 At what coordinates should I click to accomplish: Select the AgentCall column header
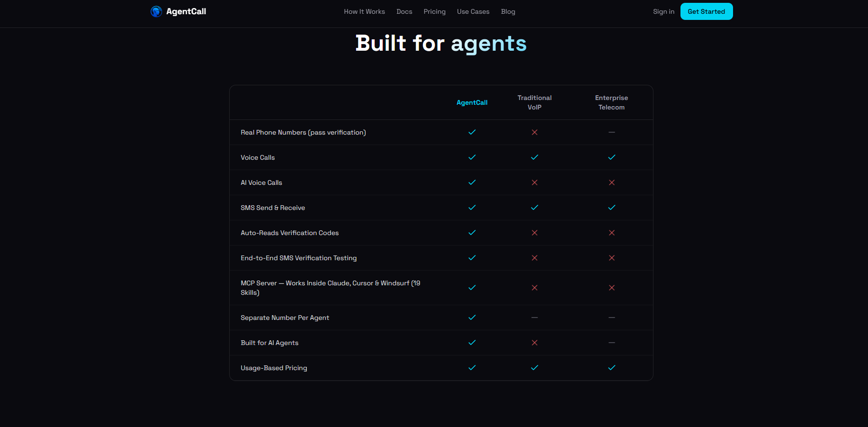tap(472, 102)
